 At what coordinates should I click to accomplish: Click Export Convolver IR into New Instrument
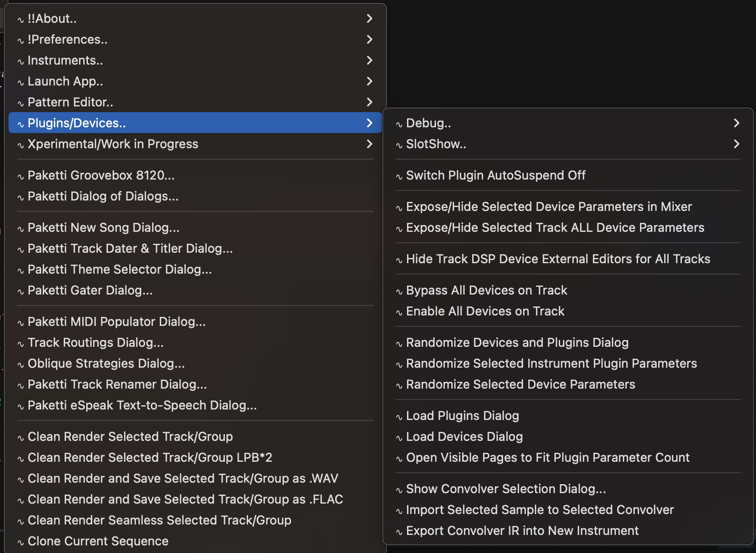pyautogui.click(x=522, y=531)
